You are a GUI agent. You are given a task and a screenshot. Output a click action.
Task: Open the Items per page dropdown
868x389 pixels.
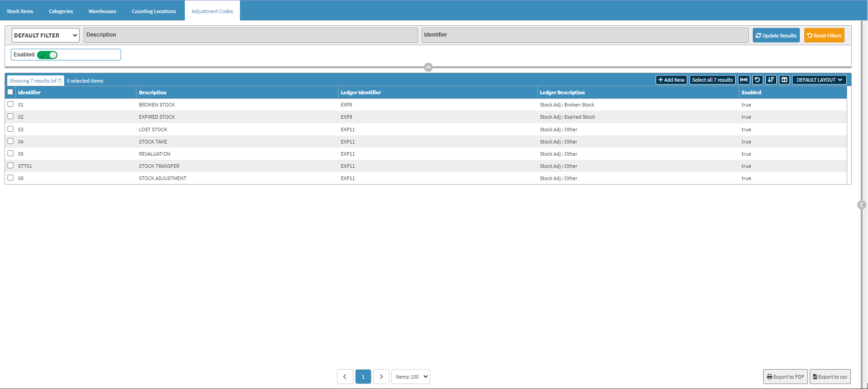tap(410, 376)
